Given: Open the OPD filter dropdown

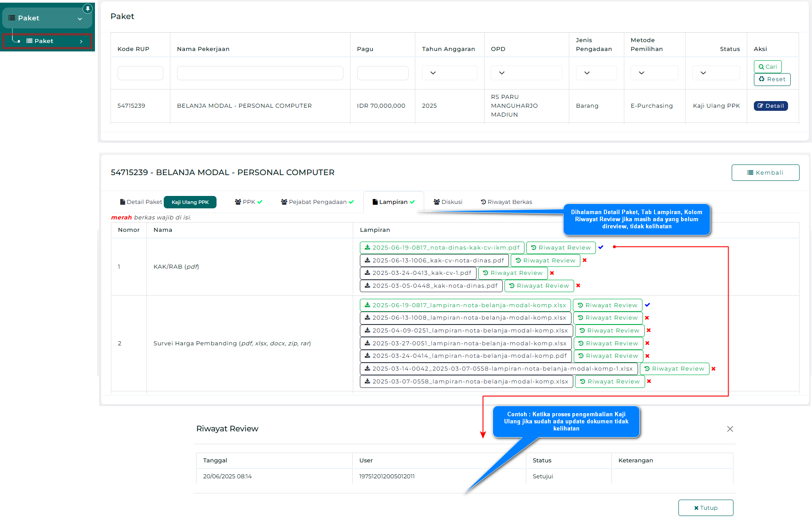Looking at the screenshot, I should (526, 73).
